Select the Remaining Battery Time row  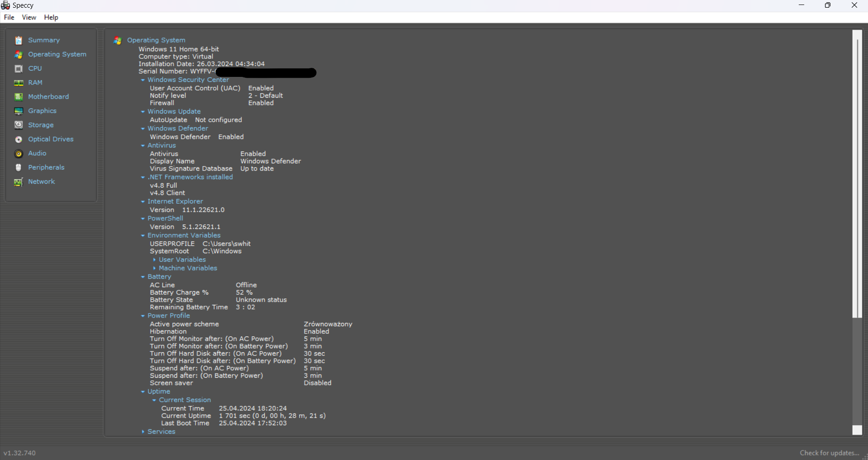point(202,307)
